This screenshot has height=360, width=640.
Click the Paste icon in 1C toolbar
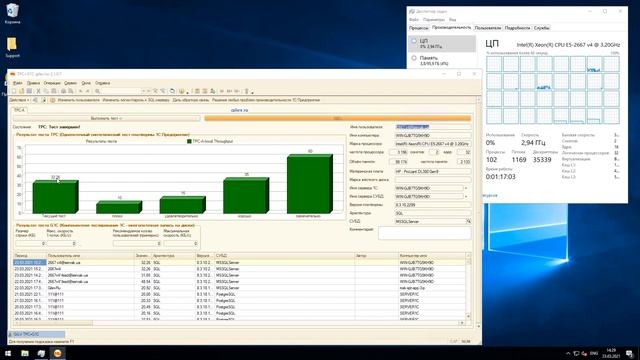click(53, 91)
